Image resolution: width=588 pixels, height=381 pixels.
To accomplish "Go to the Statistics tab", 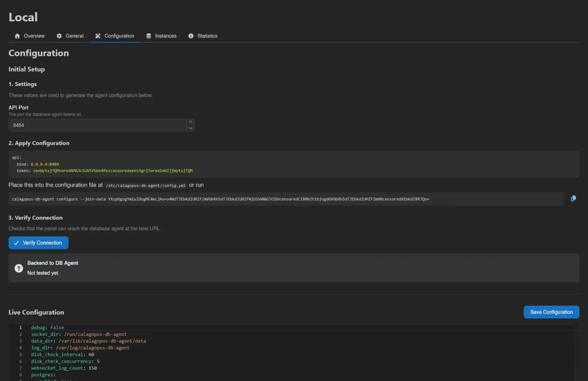I will [203, 36].
